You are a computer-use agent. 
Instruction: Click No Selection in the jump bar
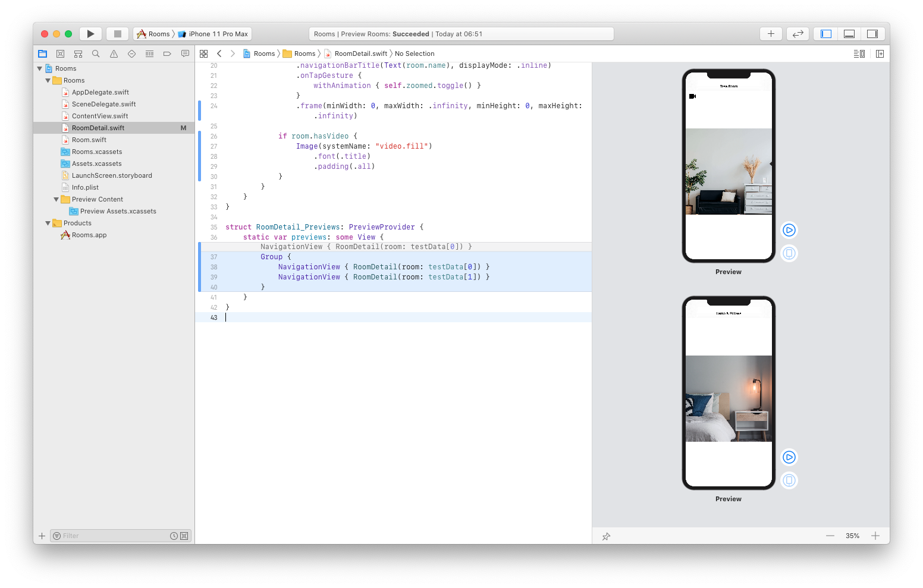pos(415,53)
